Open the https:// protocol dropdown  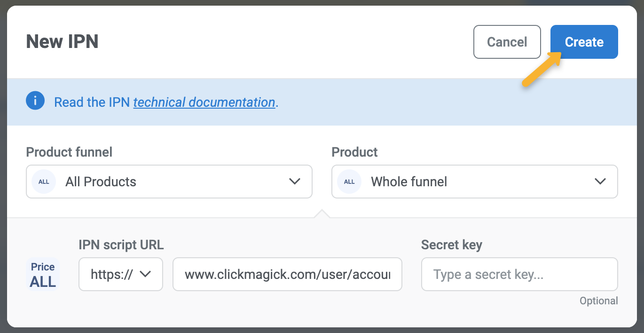(x=120, y=274)
